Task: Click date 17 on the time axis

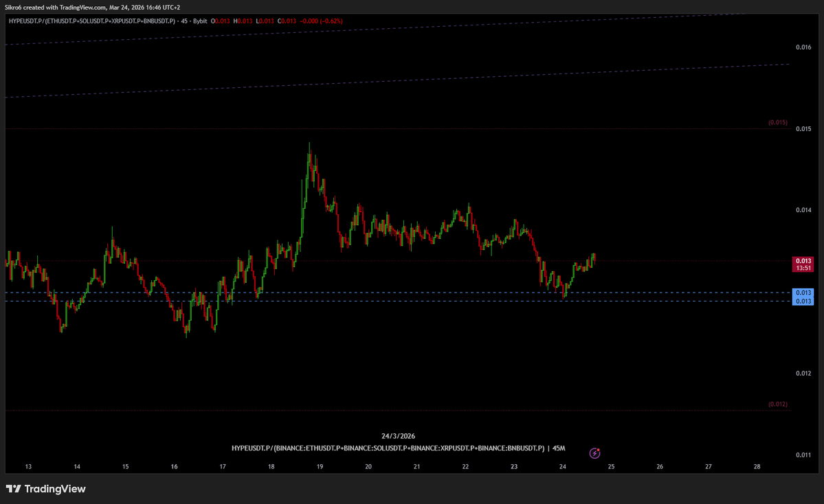Action: coord(223,466)
